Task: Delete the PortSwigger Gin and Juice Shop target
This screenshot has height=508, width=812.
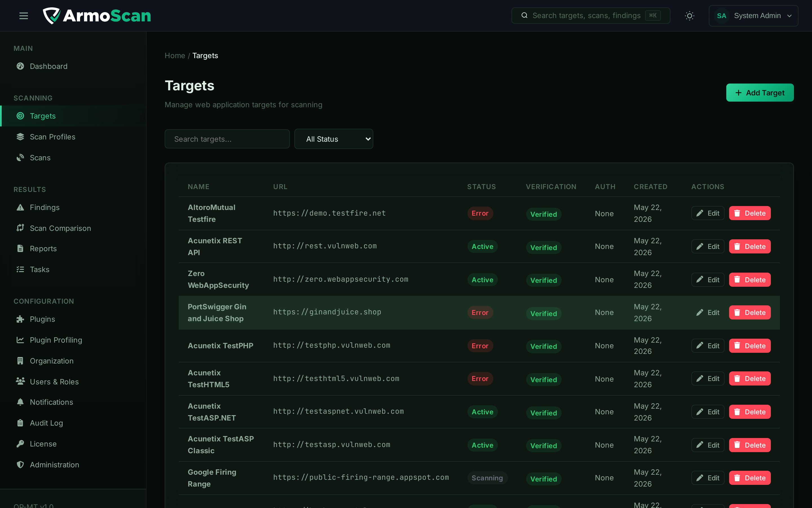Action: 750,313
